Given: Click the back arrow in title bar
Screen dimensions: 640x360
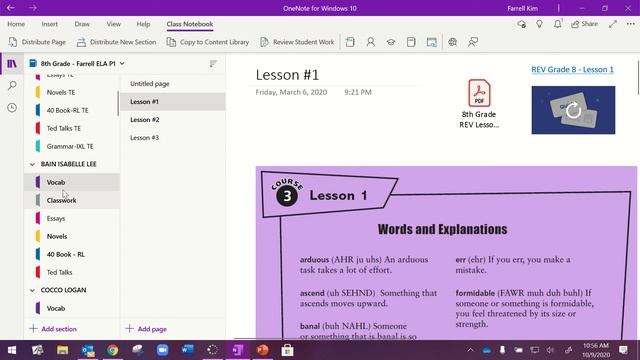Looking at the screenshot, I should (11, 8).
